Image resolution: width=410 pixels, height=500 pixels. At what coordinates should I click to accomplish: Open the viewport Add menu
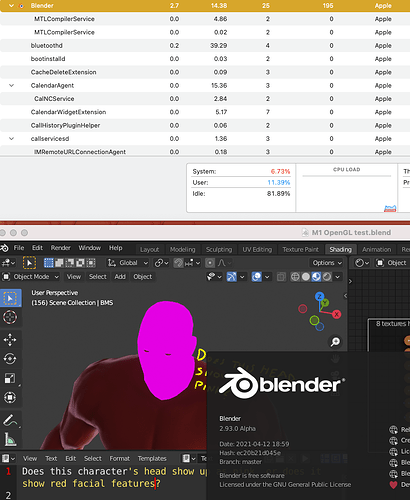pos(120,277)
